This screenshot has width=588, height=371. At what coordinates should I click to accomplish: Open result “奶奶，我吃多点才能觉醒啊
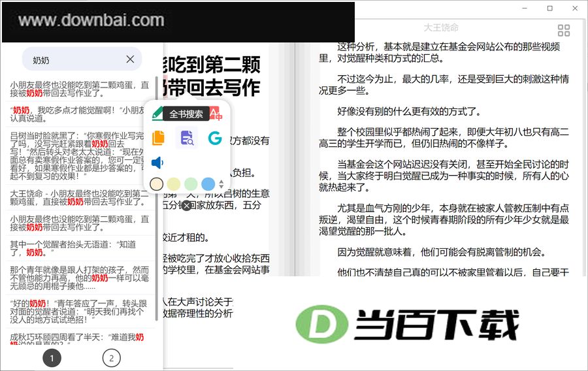pos(77,114)
